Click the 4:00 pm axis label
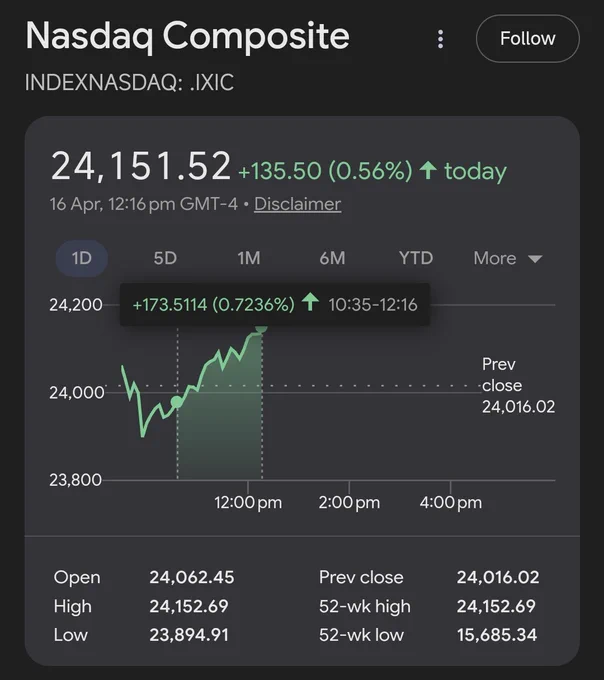 click(x=451, y=503)
